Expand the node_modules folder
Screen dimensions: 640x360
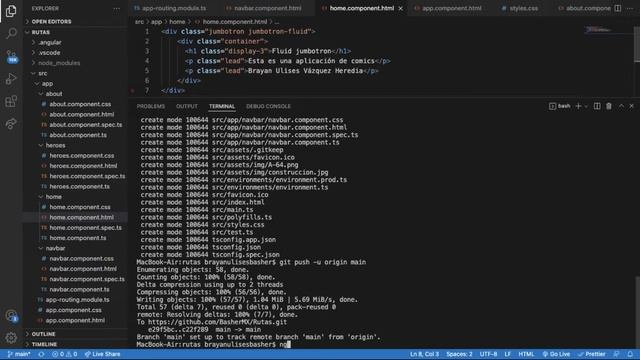click(76, 63)
